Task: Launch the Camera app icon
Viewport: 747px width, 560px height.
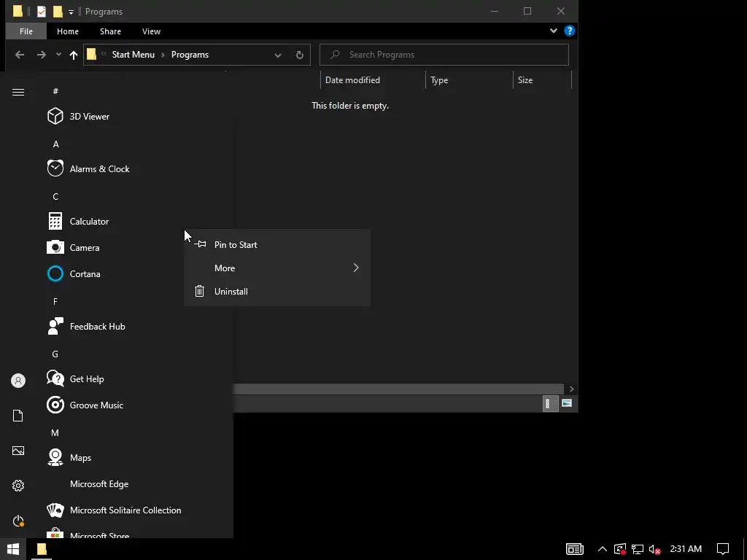Action: [55, 247]
